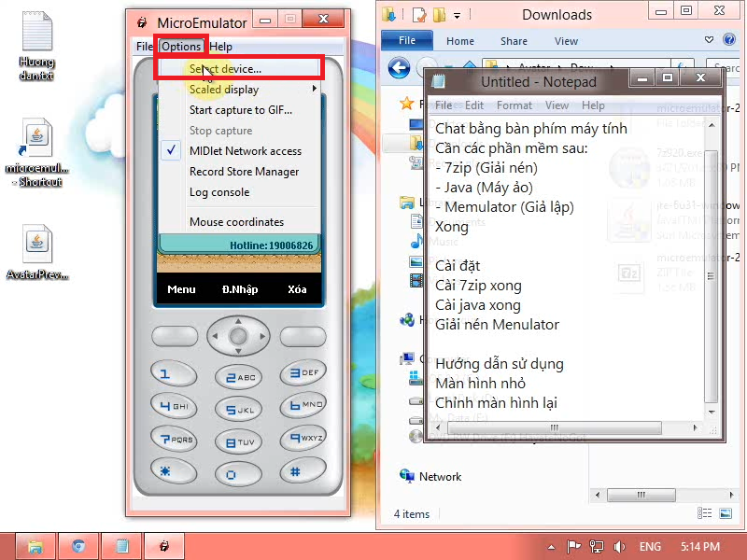This screenshot has height=560, width=747.
Task: Open the Format menu in Notepad
Action: (x=514, y=105)
